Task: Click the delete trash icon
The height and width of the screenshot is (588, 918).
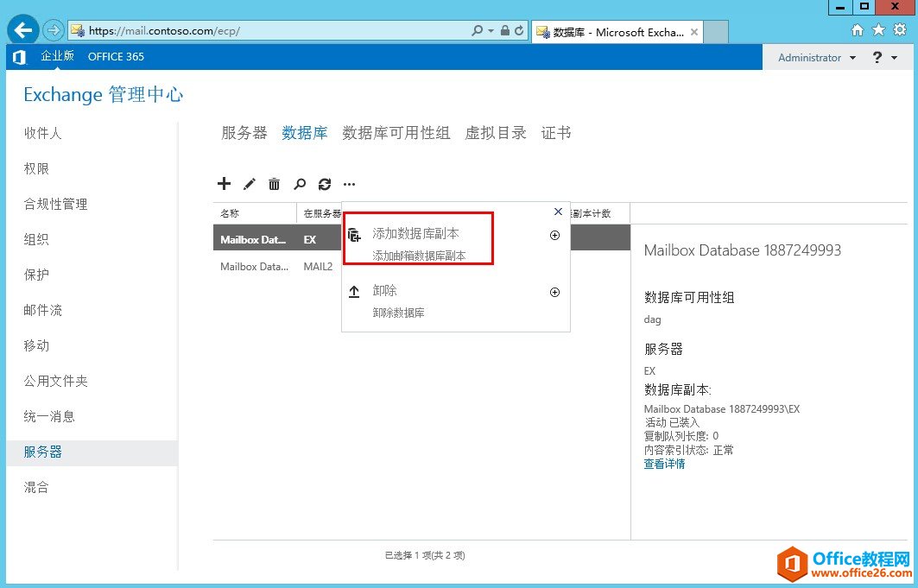Action: point(274,183)
